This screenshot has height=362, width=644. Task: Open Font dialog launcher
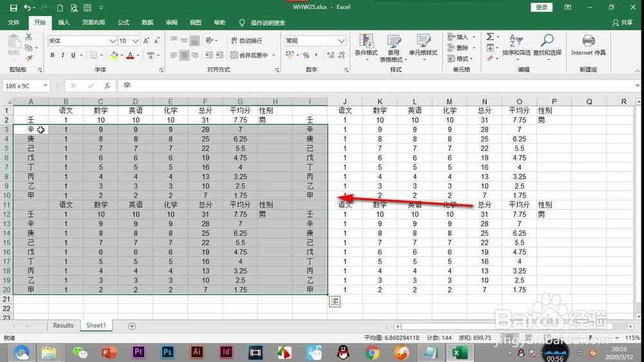coord(161,70)
